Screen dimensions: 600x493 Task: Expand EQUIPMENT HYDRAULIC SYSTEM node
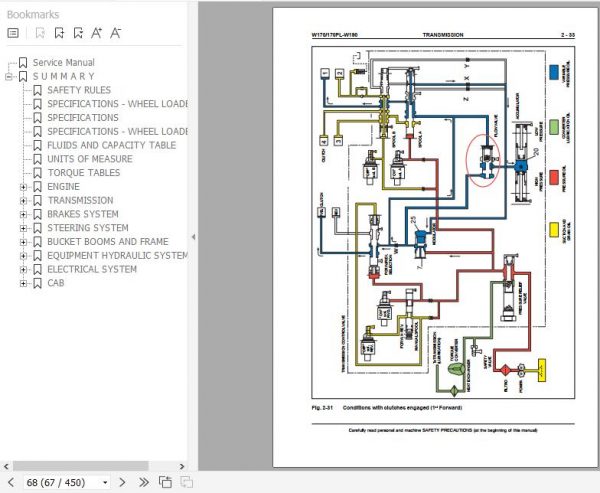point(23,256)
